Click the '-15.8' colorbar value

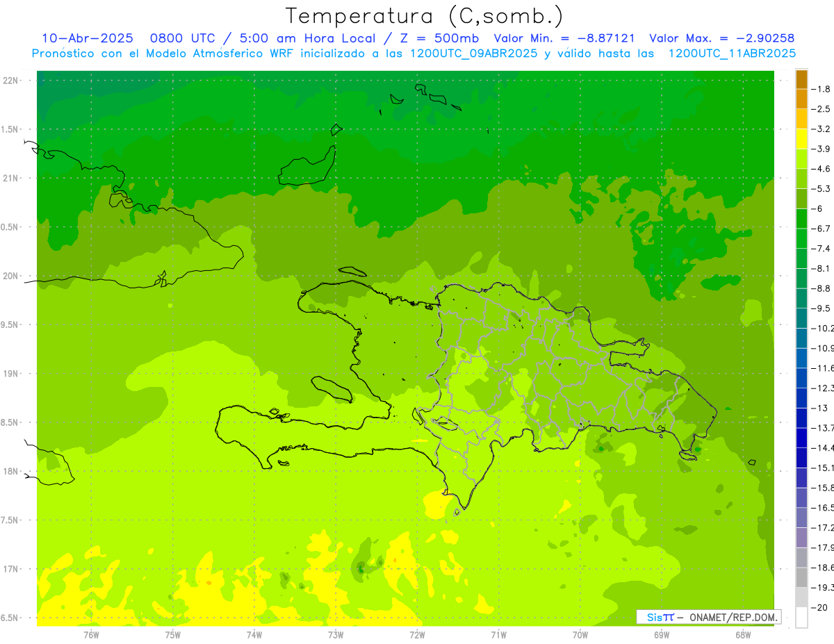(x=823, y=488)
